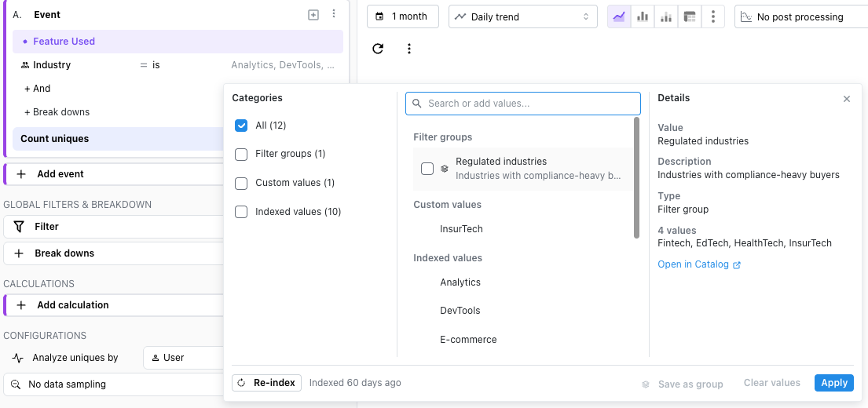Click the Industry property name
This screenshot has width=868, height=408.
tap(52, 65)
